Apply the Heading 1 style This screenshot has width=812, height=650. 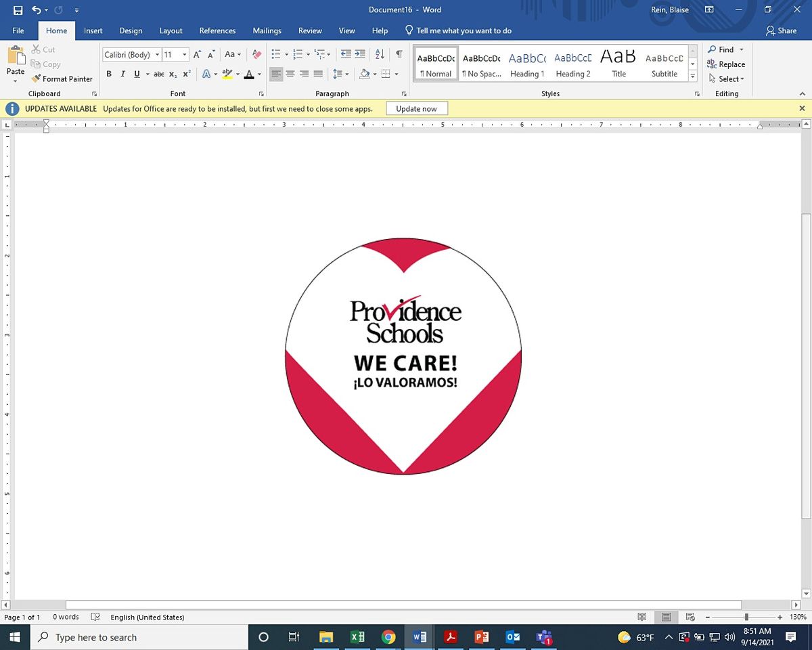tap(527, 63)
